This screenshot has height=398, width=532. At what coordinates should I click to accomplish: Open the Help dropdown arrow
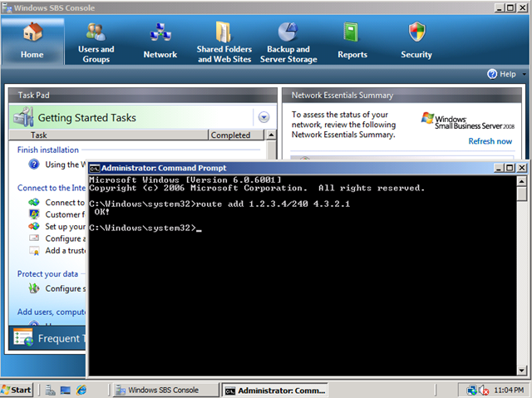[524, 74]
